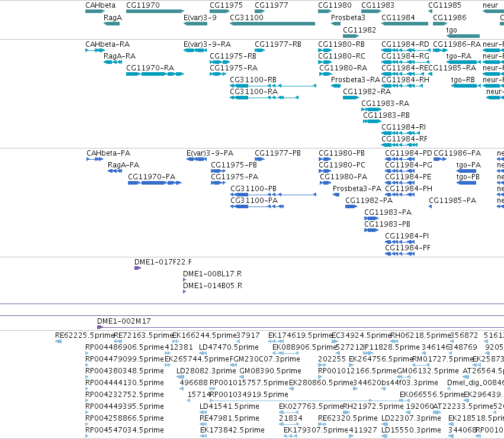Screen dimensions: 504x439
Task: Select the LD28082.3prime EST label
Action: [206, 370]
